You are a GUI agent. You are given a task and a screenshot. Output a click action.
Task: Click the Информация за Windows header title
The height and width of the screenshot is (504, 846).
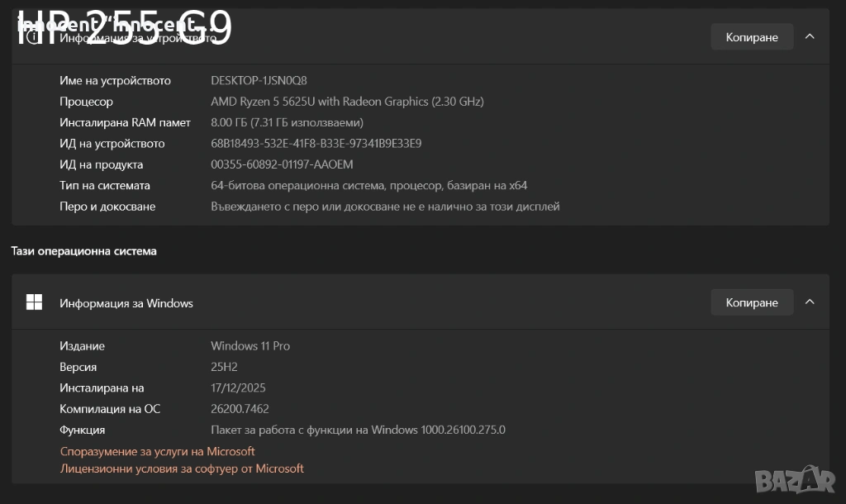click(x=126, y=303)
